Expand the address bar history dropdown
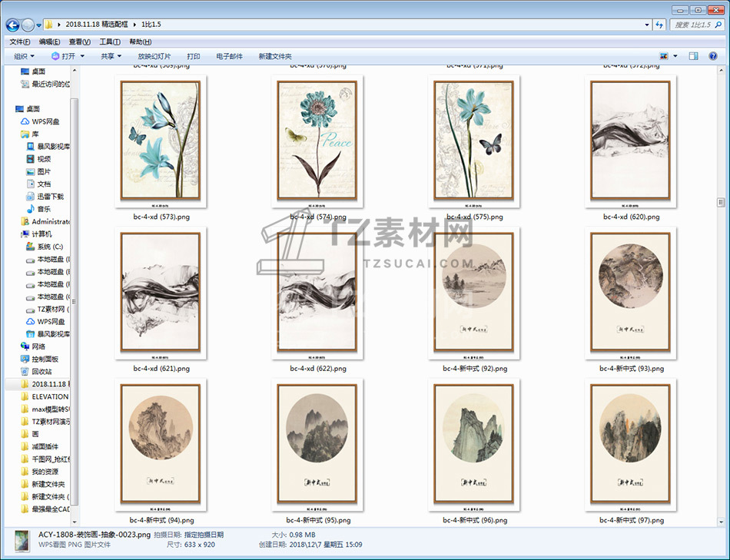This screenshot has width=730, height=560. [x=647, y=25]
